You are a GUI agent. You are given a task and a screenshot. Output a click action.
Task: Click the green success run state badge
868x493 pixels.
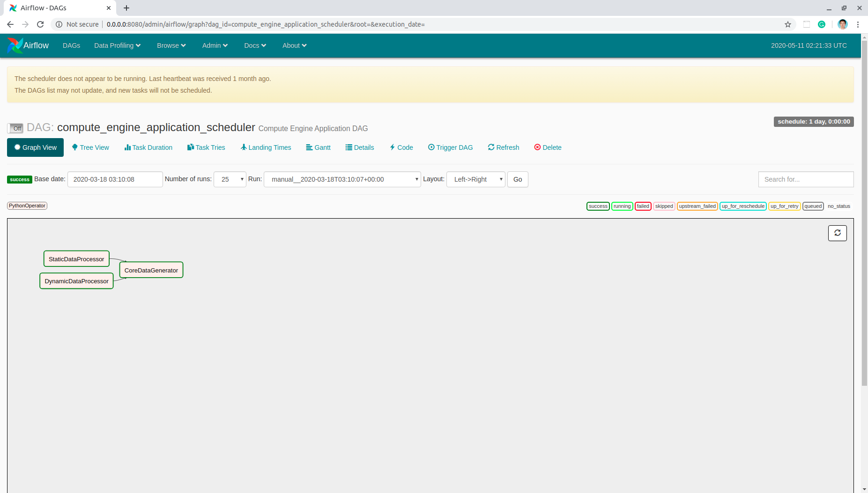[20, 179]
